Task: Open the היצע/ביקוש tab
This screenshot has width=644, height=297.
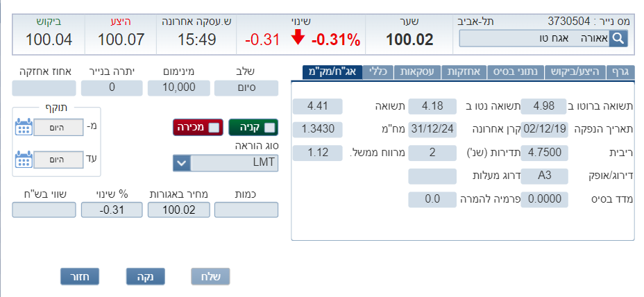Action: pos(575,71)
